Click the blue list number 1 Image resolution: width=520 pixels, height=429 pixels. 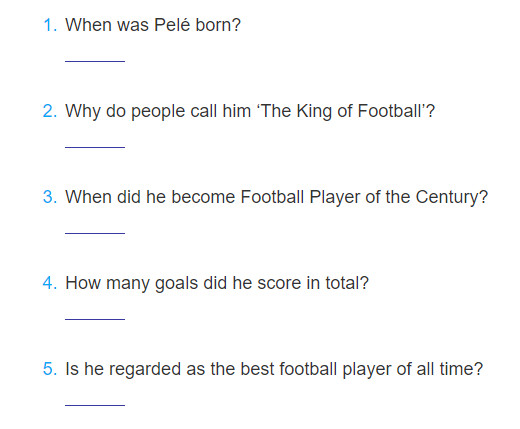pos(50,25)
